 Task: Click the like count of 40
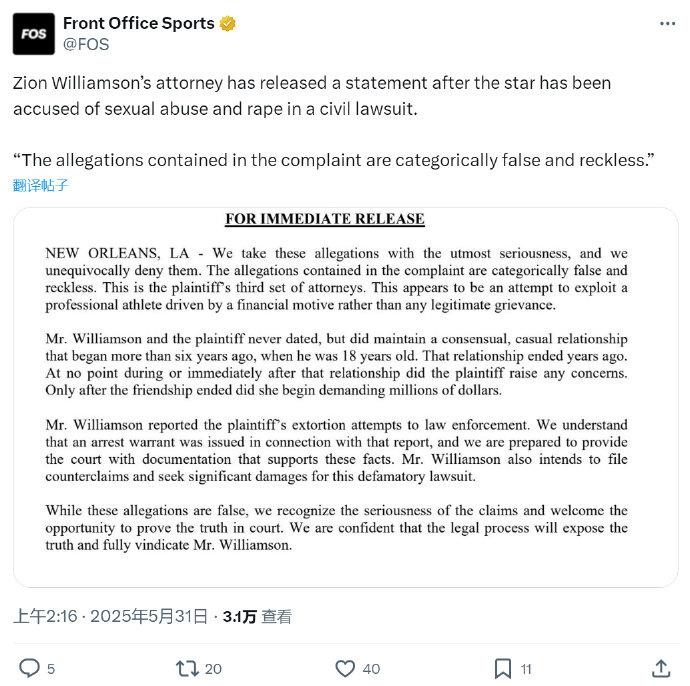(x=371, y=669)
